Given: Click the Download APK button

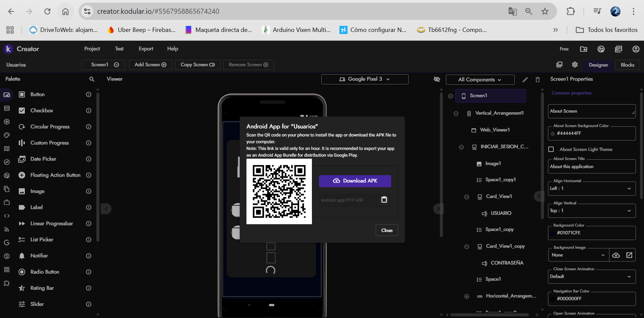Looking at the screenshot, I should [355, 181].
